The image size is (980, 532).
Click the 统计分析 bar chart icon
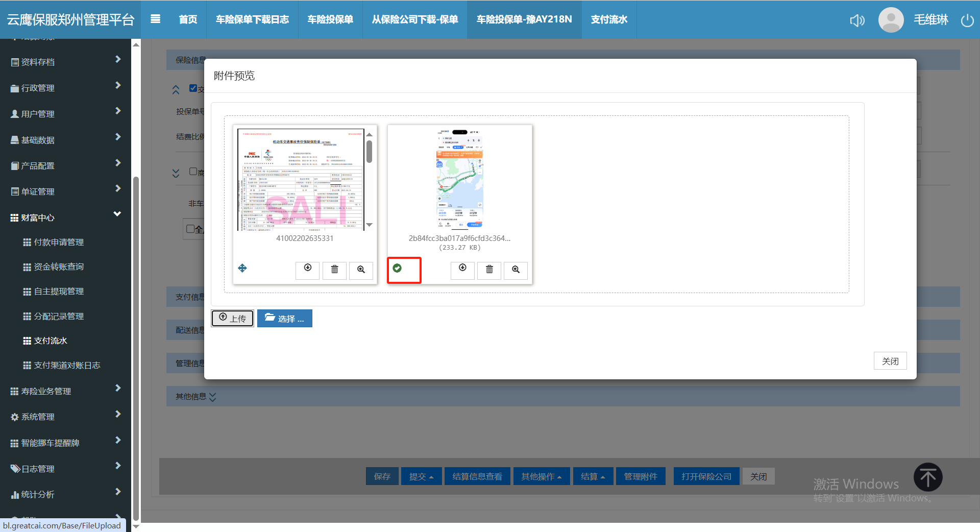coord(15,495)
